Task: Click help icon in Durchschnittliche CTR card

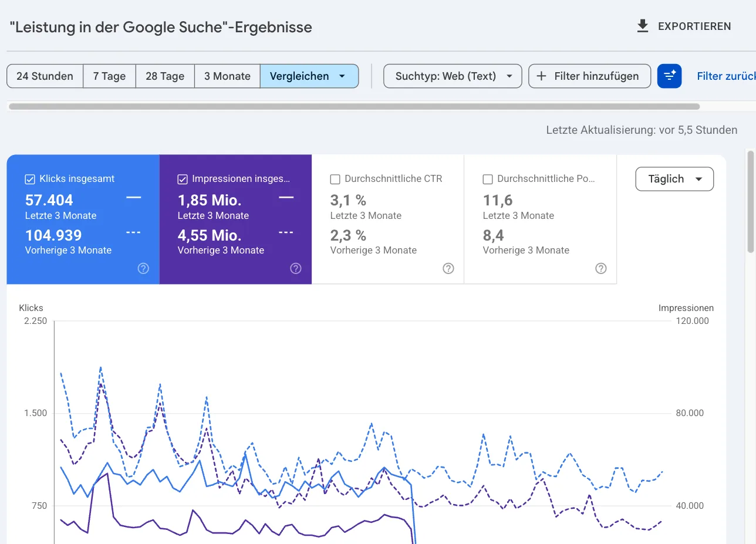Action: (x=448, y=268)
